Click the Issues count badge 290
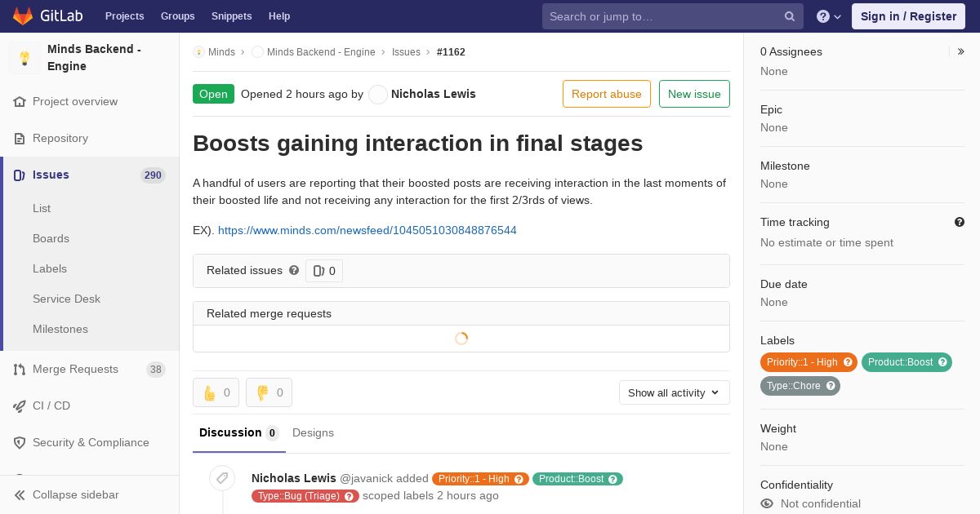 click(153, 175)
